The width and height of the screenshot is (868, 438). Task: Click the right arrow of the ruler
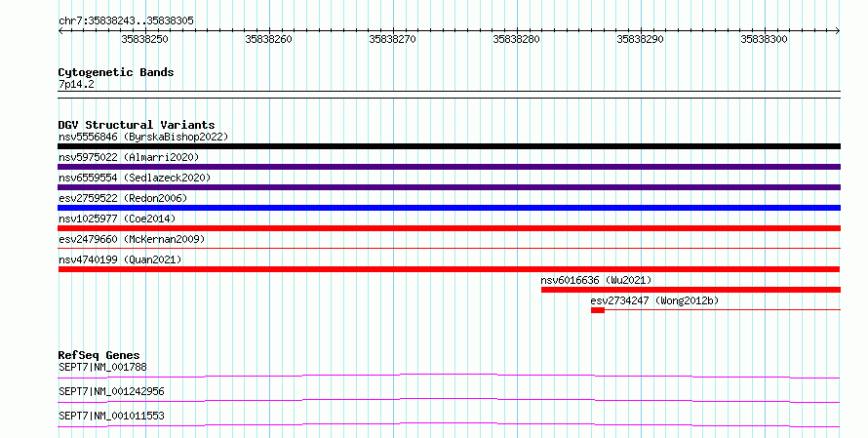tap(838, 31)
